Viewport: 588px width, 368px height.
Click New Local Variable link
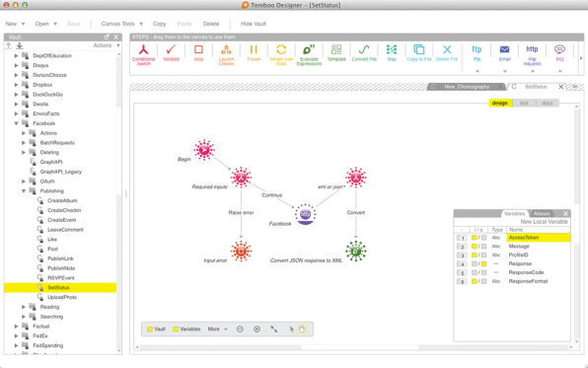point(544,222)
